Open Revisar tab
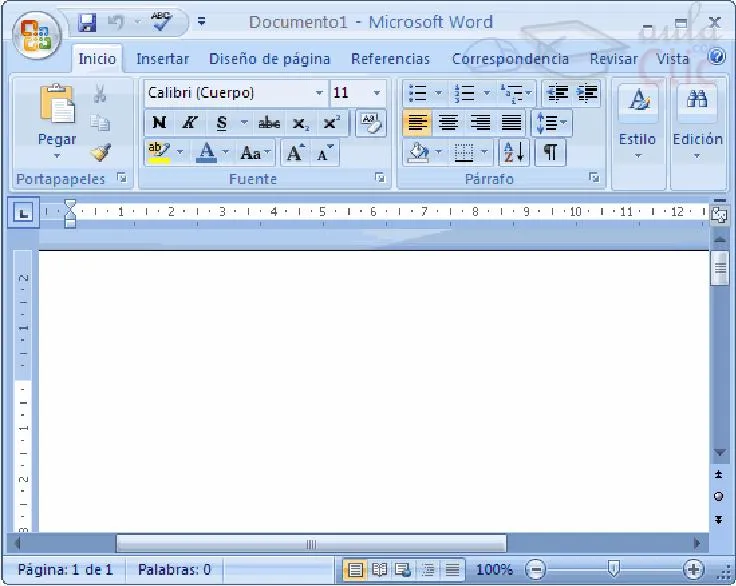Image resolution: width=736 pixels, height=586 pixels. pyautogui.click(x=613, y=59)
